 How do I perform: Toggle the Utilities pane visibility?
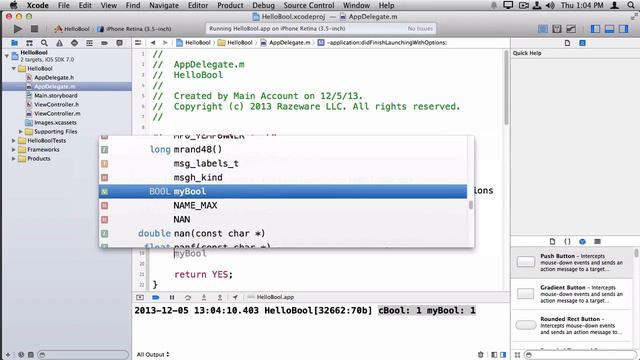623,29
